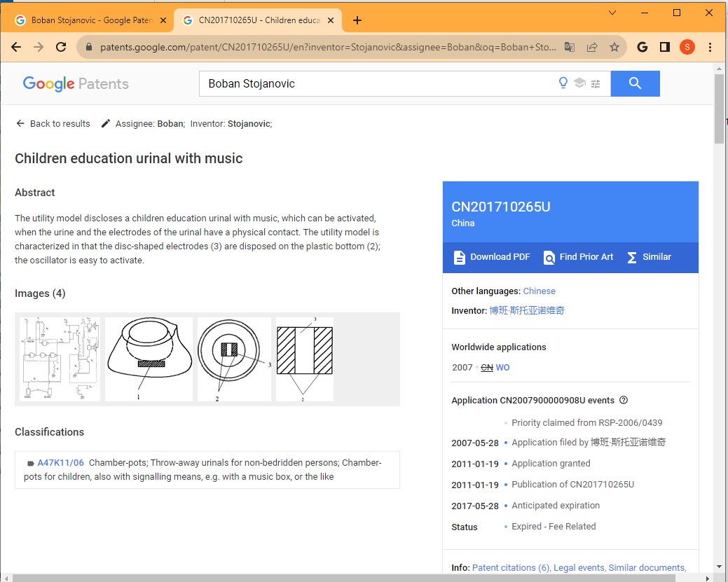This screenshot has width=728, height=582.
Task: Click the browser back arrow
Action: (16, 47)
